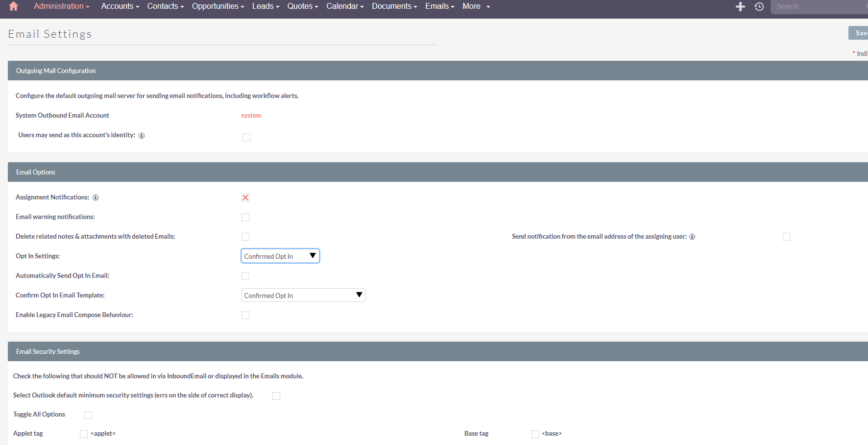Click the plus quick-create icon
868x445 pixels.
[x=740, y=6]
